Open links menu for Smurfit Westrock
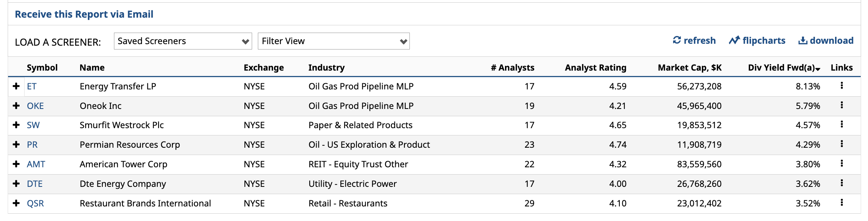This screenshot has width=868, height=221. click(x=842, y=124)
